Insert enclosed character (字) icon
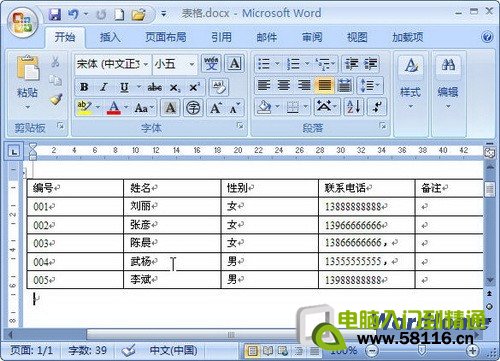 point(193,108)
